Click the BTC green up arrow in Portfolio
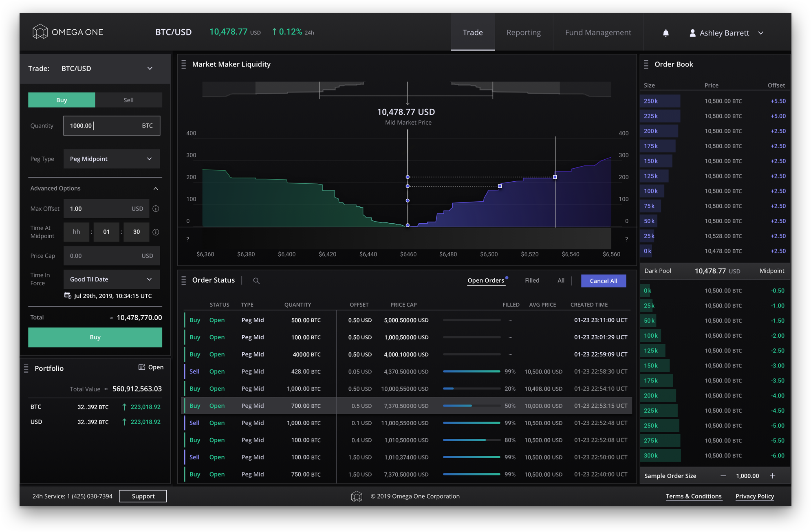This screenshot has width=811, height=532. click(x=124, y=407)
